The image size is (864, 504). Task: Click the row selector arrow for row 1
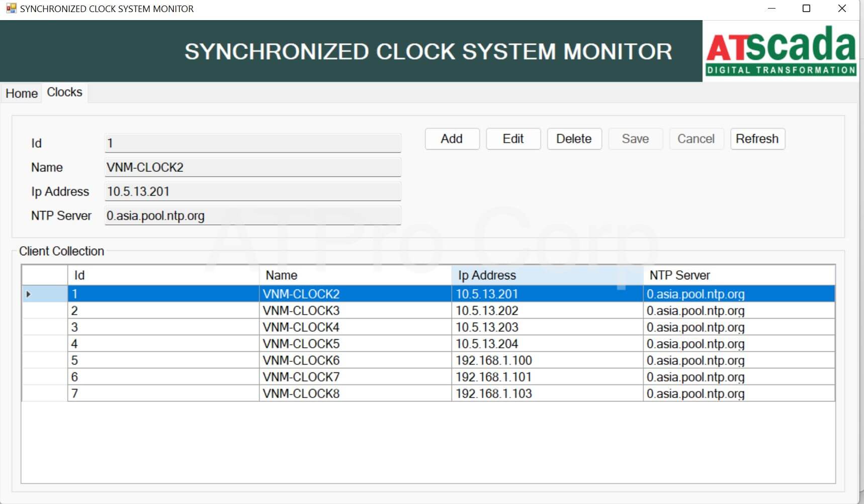(29, 294)
